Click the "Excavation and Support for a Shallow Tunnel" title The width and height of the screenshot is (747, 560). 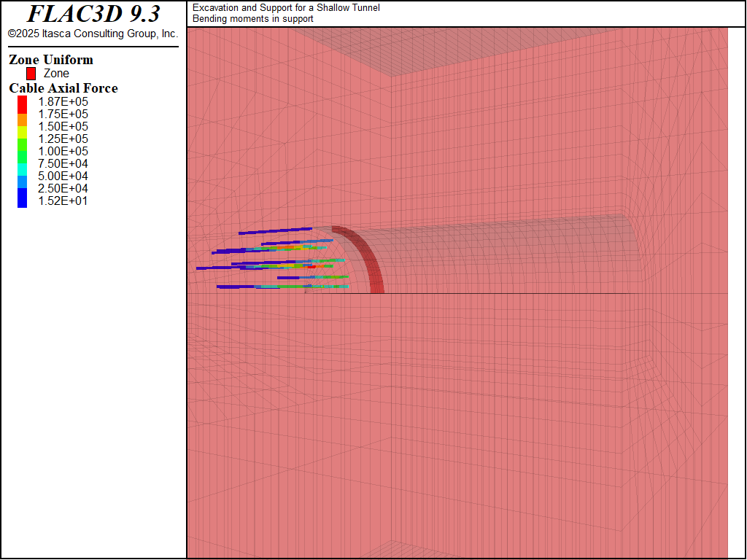[286, 8]
